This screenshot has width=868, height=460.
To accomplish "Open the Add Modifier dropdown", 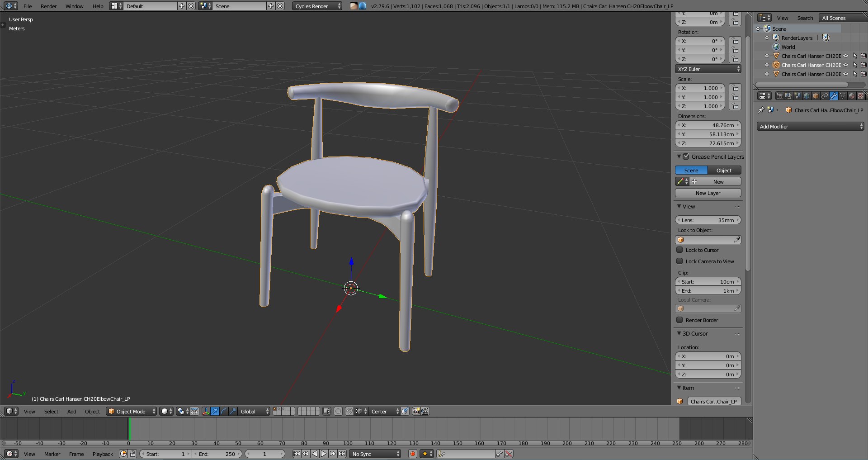I will coord(811,127).
